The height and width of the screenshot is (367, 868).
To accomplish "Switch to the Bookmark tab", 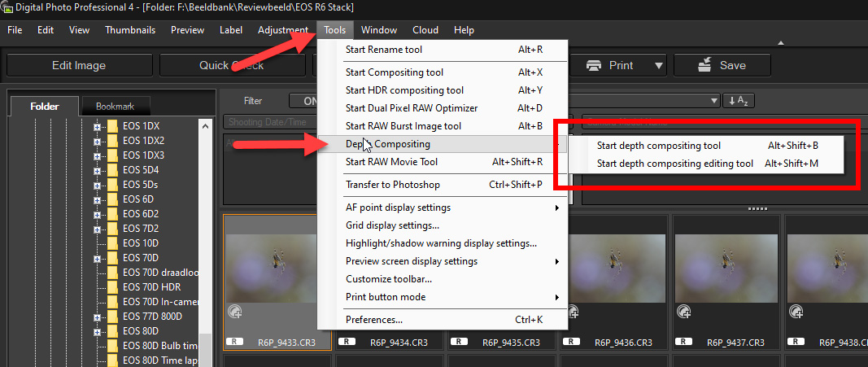I will point(115,107).
